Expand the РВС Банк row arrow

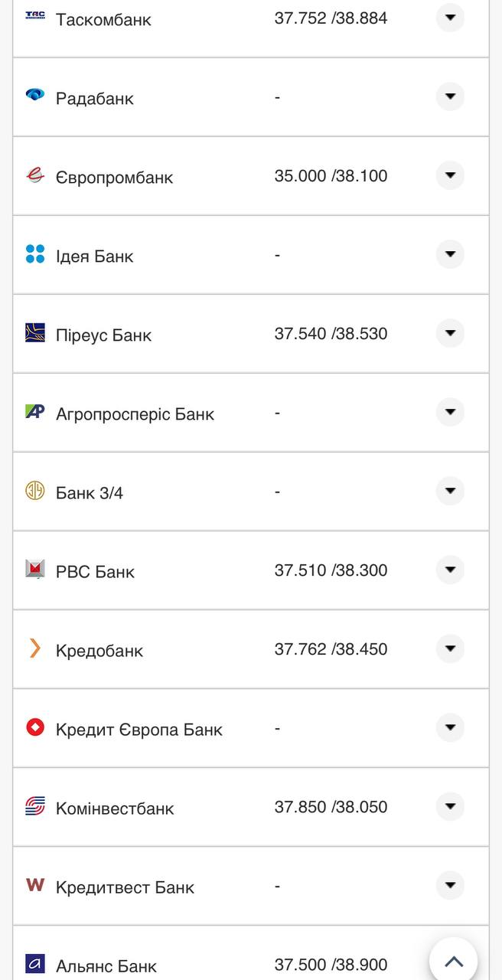(450, 570)
